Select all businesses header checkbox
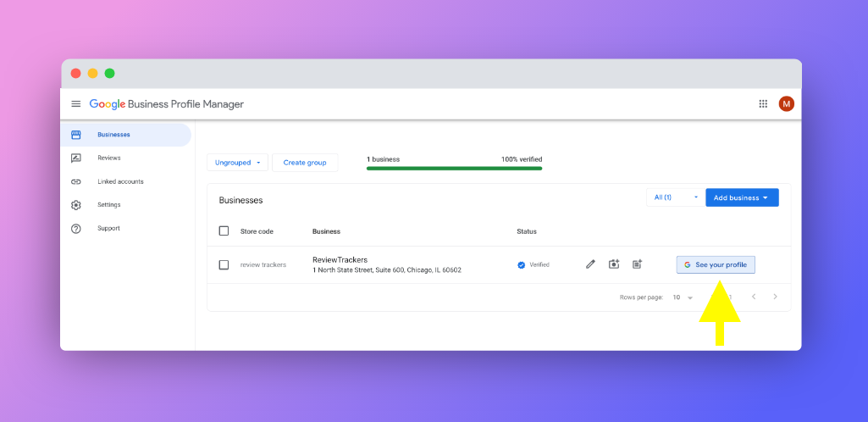Image resolution: width=868 pixels, height=422 pixels. 224,231
